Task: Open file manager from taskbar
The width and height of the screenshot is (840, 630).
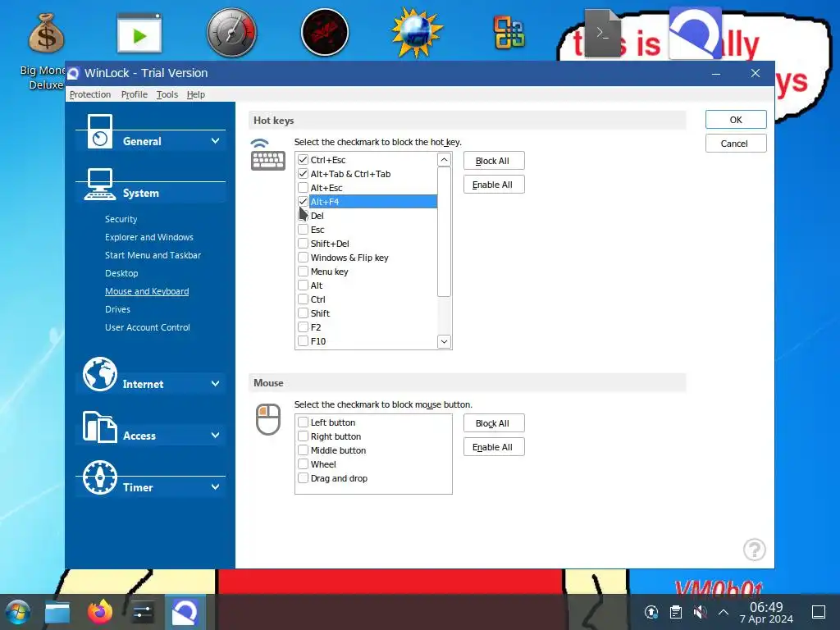Action: [57, 613]
